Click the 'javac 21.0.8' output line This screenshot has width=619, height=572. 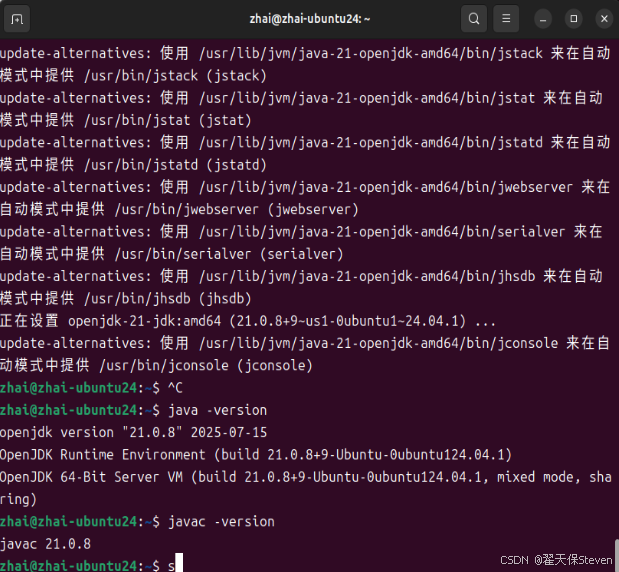point(45,544)
